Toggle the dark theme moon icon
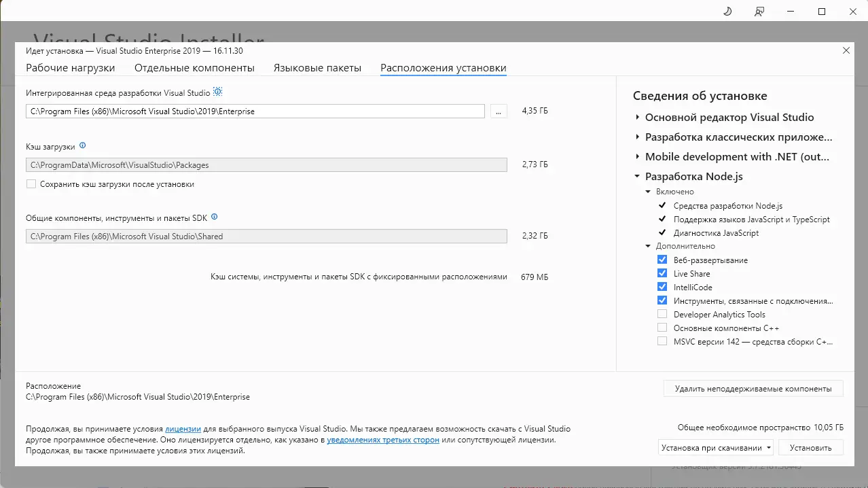Viewport: 868px width, 488px height. point(727,12)
